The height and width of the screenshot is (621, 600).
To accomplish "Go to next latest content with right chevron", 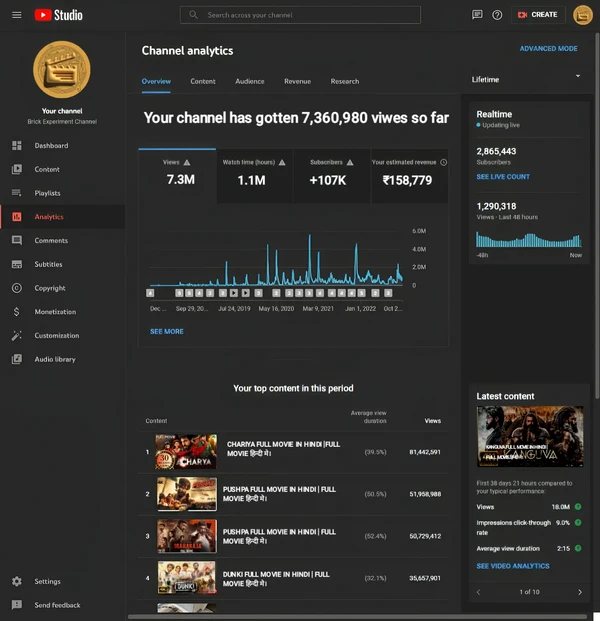I will click(580, 592).
